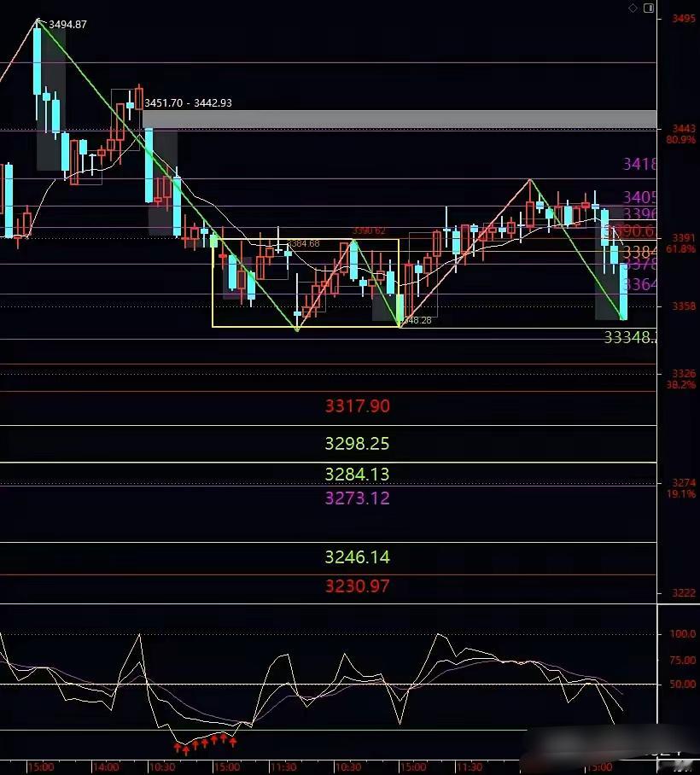This screenshot has width=700, height=775.
Task: Click the diamond marker icon at chart top
Action: (633, 8)
